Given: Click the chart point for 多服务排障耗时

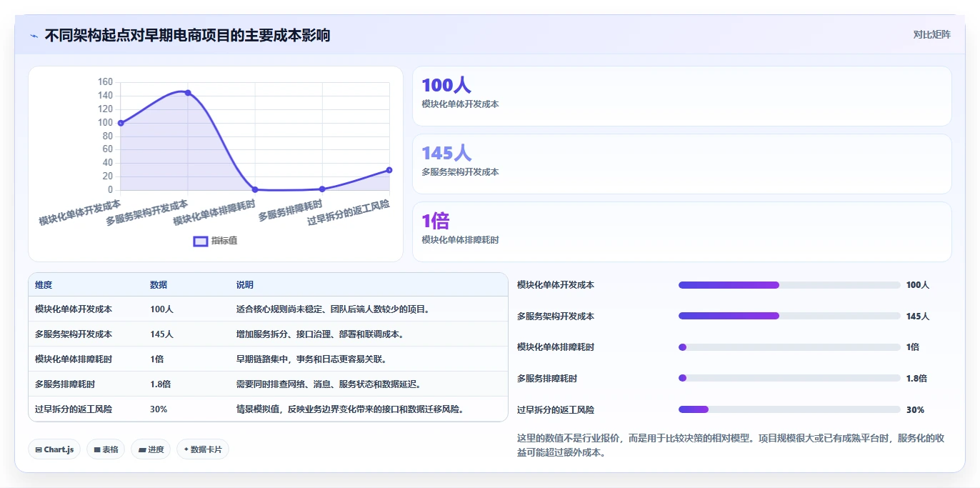Looking at the screenshot, I should 322,189.
